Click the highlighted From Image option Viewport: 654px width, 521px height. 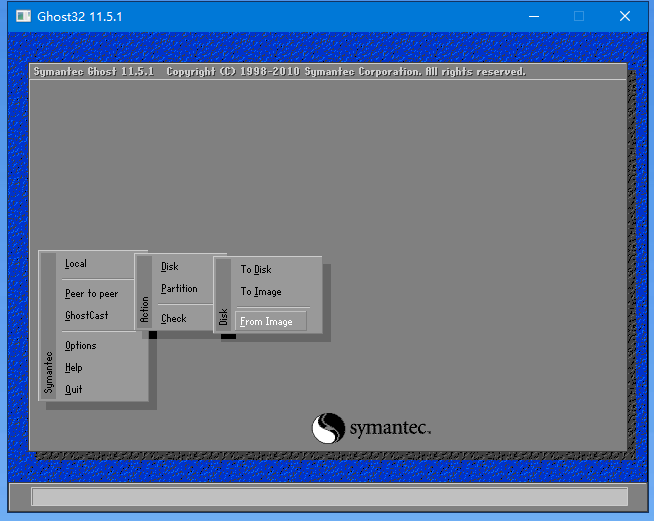[x=271, y=322]
